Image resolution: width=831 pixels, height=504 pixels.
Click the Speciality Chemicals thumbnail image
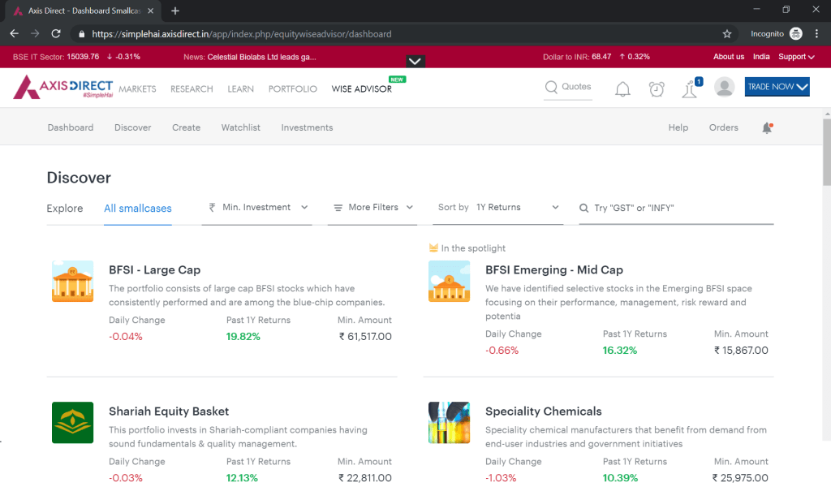[449, 422]
